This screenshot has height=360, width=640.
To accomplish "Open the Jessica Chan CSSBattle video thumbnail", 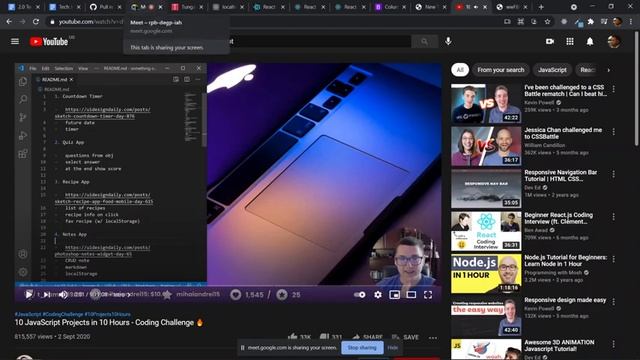I will tap(486, 146).
